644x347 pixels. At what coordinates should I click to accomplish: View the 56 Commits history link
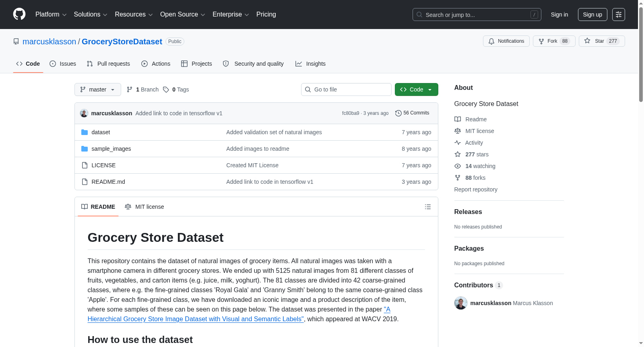coord(412,113)
